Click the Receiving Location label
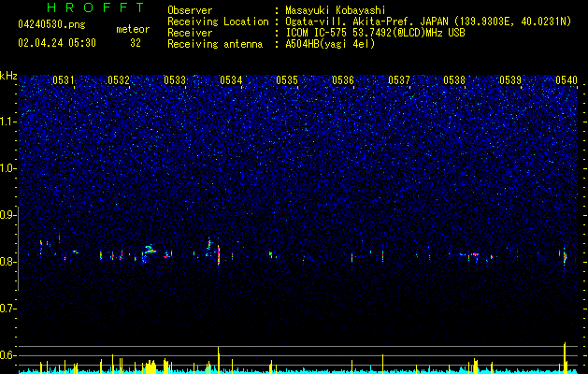The image size is (588, 374). pos(218,22)
